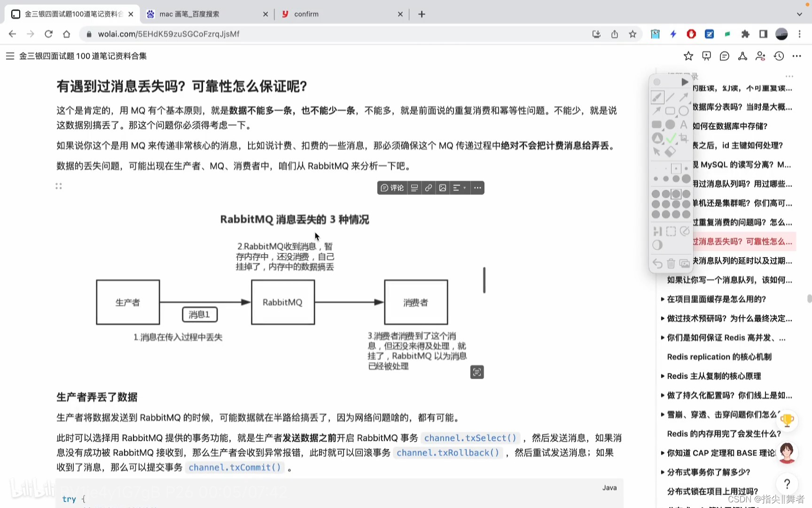Switch to 'mac 画笔_百度搜索' tab

click(207, 14)
